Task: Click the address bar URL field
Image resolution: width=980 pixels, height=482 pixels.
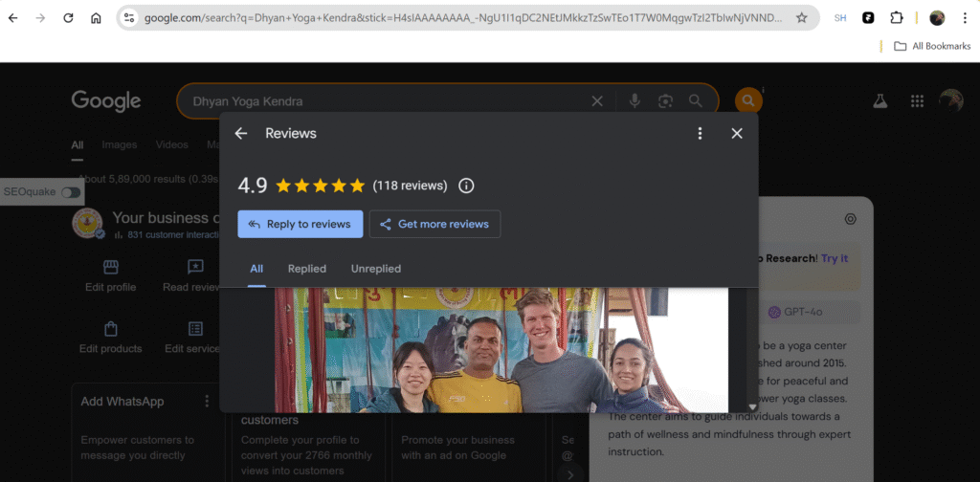Action: click(459, 18)
